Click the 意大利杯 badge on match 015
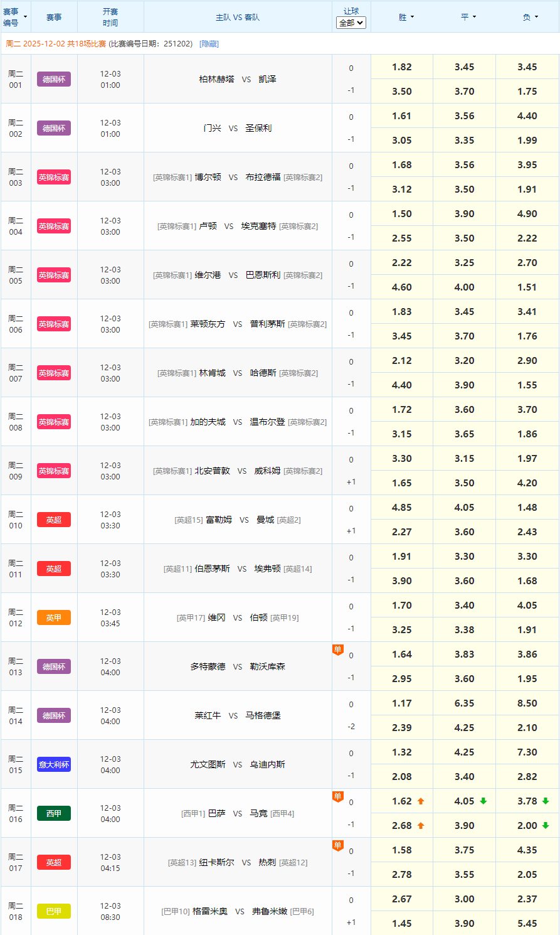The height and width of the screenshot is (935, 560). tap(54, 764)
